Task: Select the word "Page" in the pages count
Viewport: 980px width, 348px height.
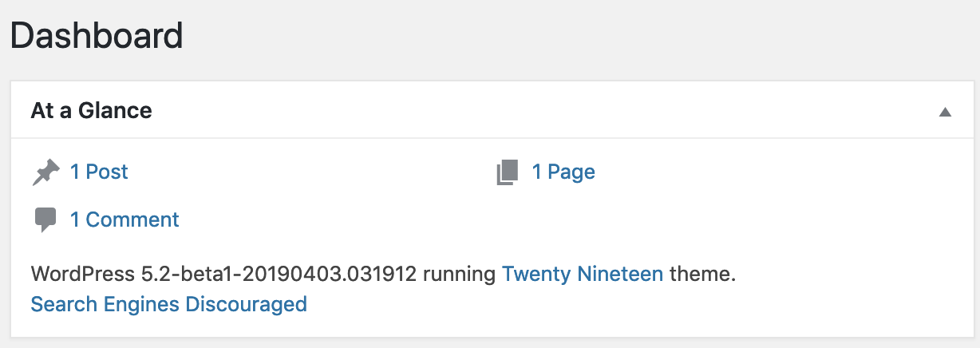Action: [571, 172]
